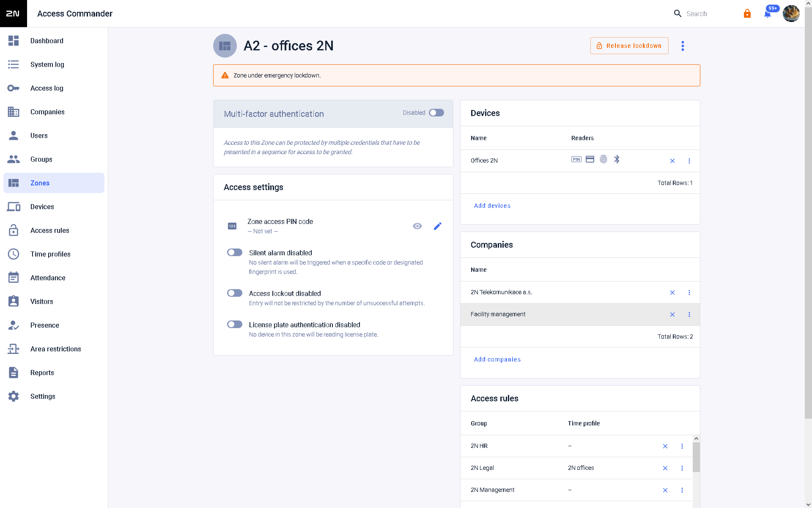Click the zone icon beside title
Screen dimensions: 812x508
coord(225,46)
